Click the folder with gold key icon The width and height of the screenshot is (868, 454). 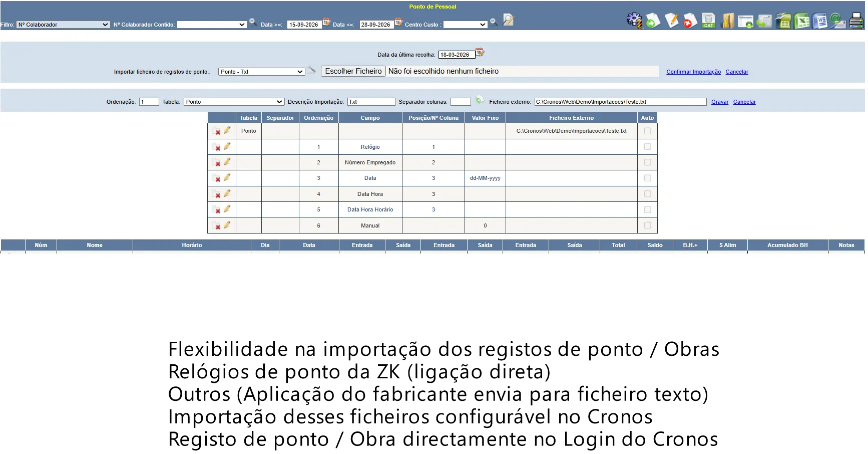727,21
